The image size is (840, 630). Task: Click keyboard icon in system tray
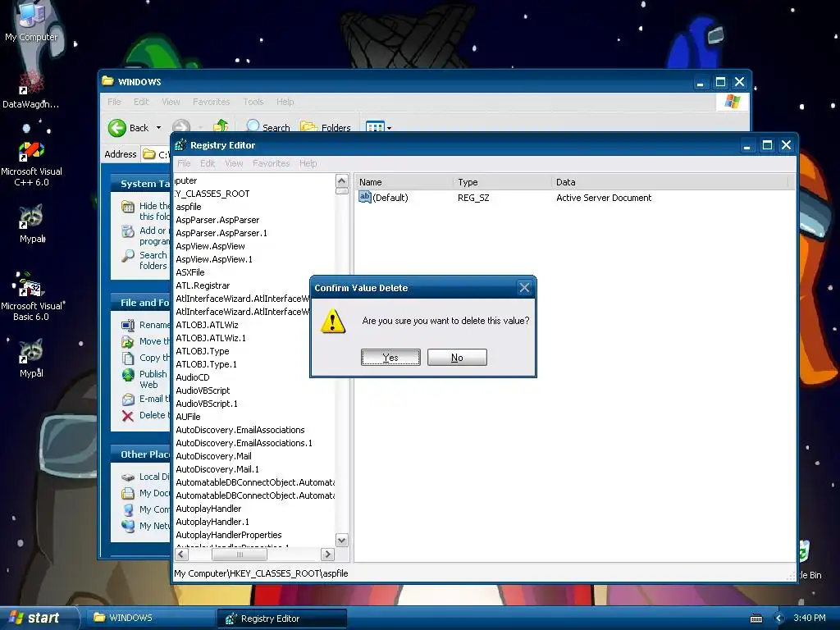tap(756, 619)
